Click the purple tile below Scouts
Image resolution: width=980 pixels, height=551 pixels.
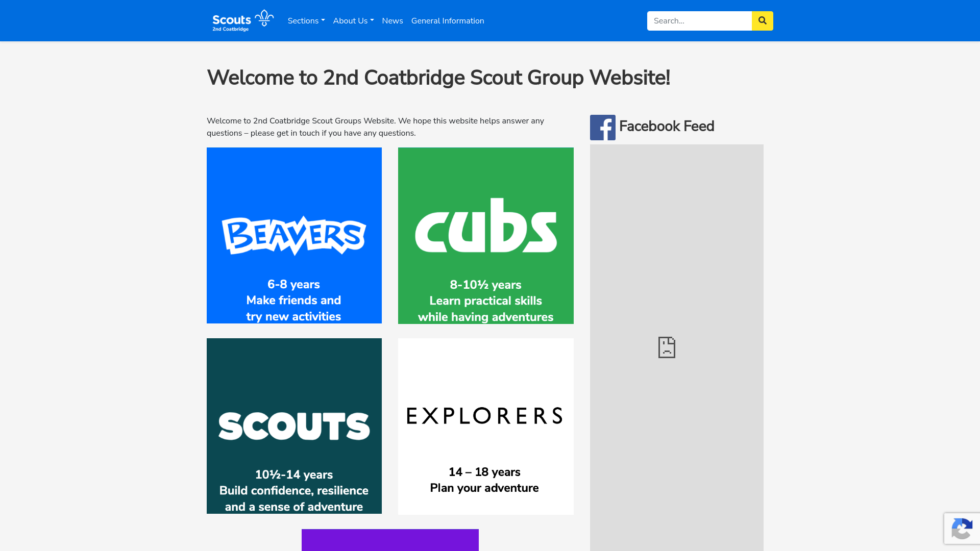(390, 540)
